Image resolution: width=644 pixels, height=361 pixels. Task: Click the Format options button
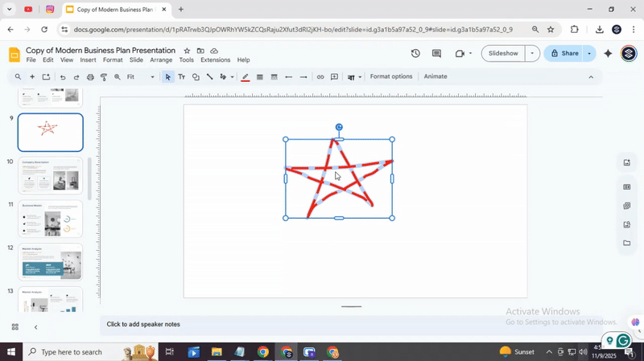tap(391, 77)
